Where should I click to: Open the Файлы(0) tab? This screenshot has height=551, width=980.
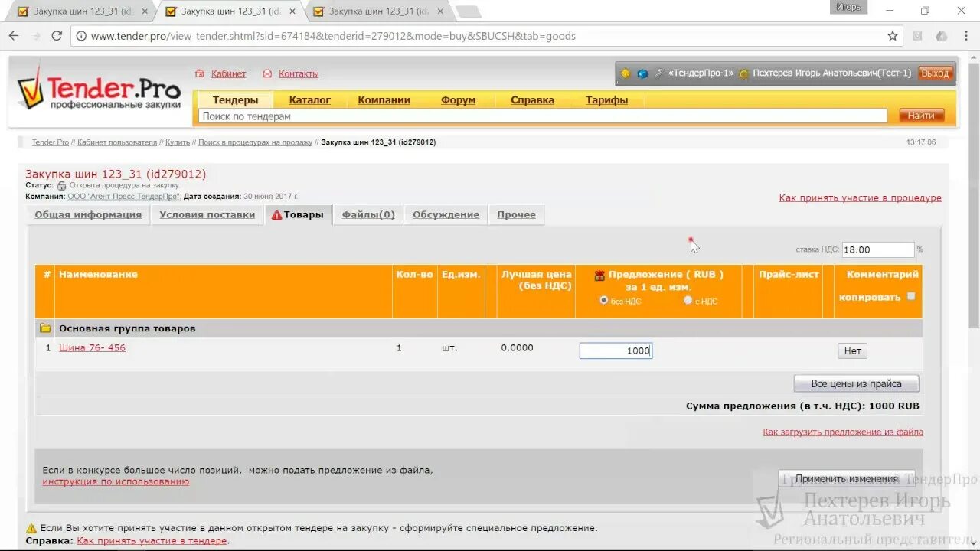click(x=368, y=215)
